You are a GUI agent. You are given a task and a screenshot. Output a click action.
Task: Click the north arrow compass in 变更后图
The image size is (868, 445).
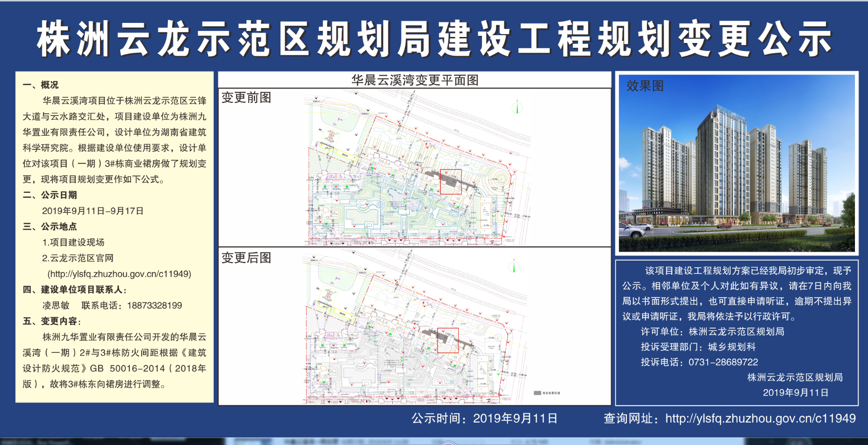click(514, 267)
